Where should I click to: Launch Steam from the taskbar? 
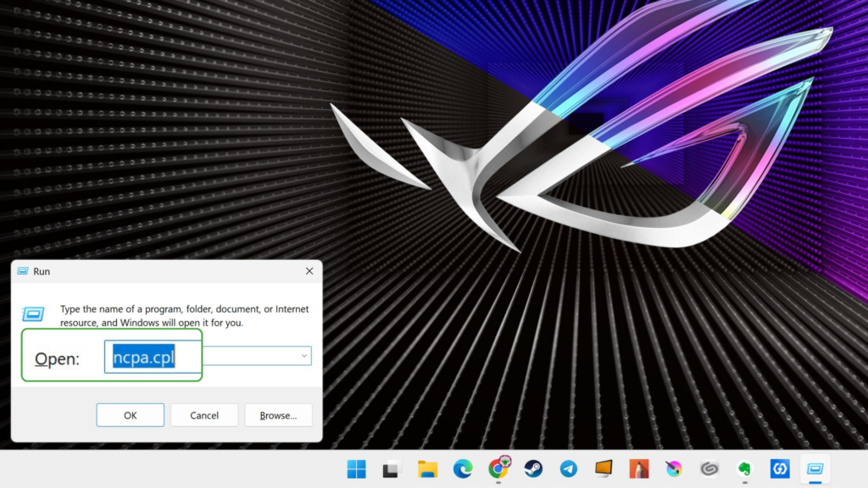point(533,469)
